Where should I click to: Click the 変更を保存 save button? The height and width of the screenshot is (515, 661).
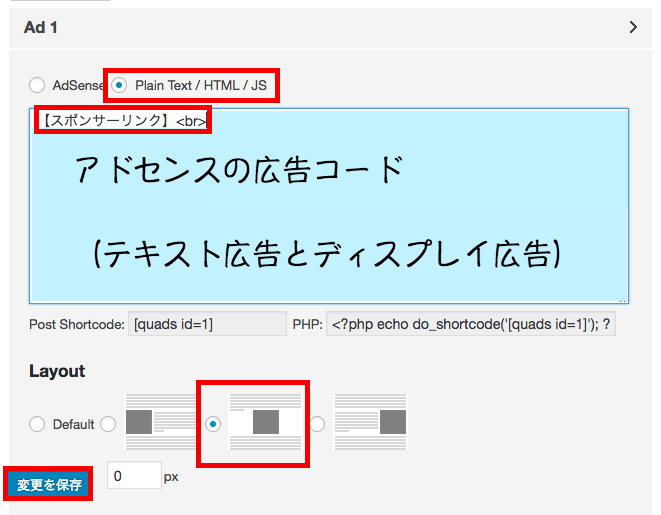pos(48,484)
